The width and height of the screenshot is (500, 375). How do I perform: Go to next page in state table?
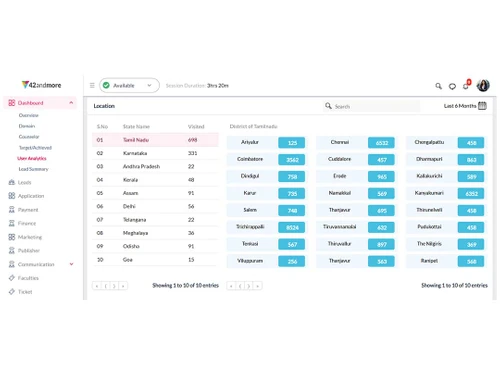[114, 286]
